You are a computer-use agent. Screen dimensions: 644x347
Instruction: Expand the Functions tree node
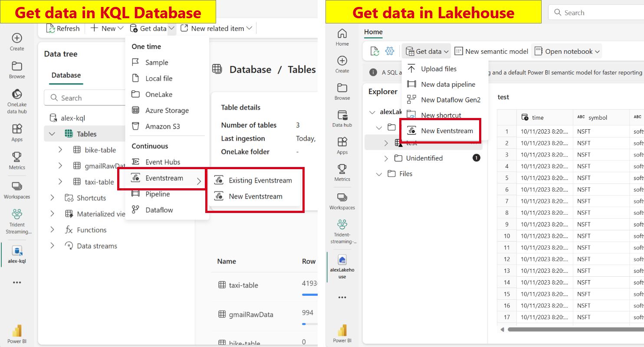[x=52, y=230]
